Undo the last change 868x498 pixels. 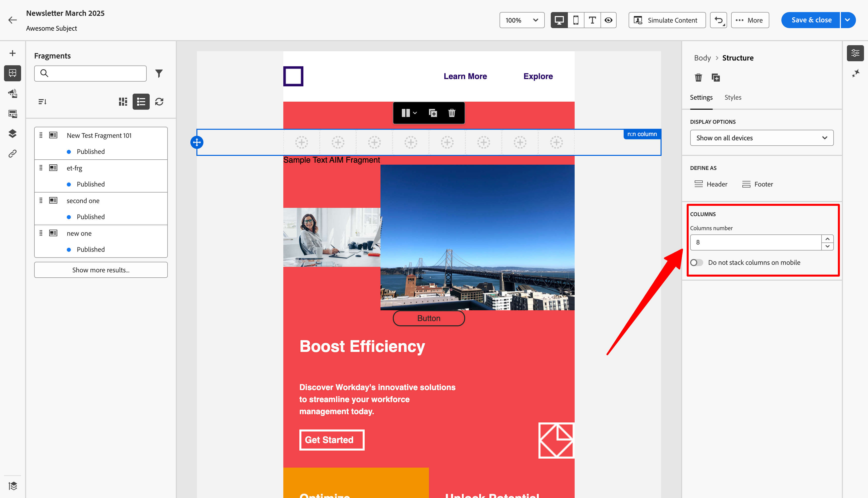tap(718, 20)
